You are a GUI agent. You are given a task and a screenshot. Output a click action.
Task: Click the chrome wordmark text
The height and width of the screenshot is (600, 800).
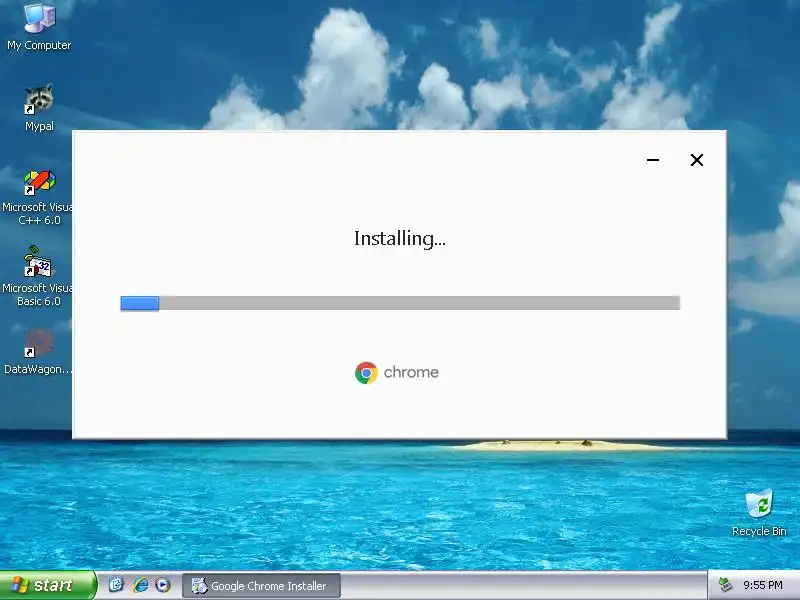411,372
